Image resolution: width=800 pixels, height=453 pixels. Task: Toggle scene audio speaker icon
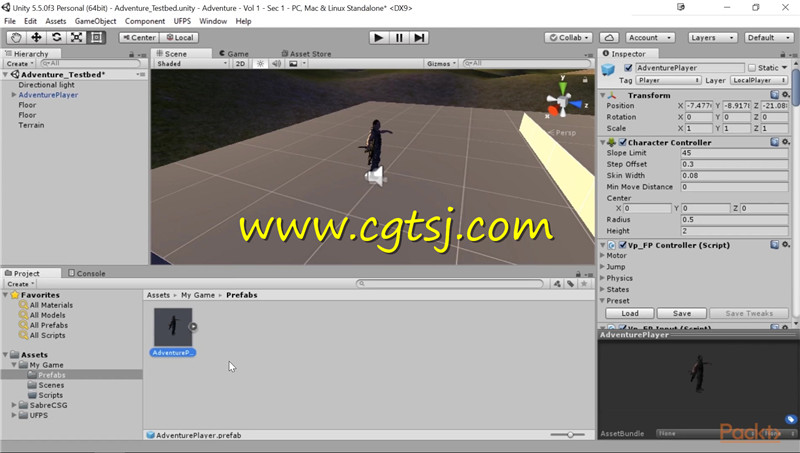point(277,64)
